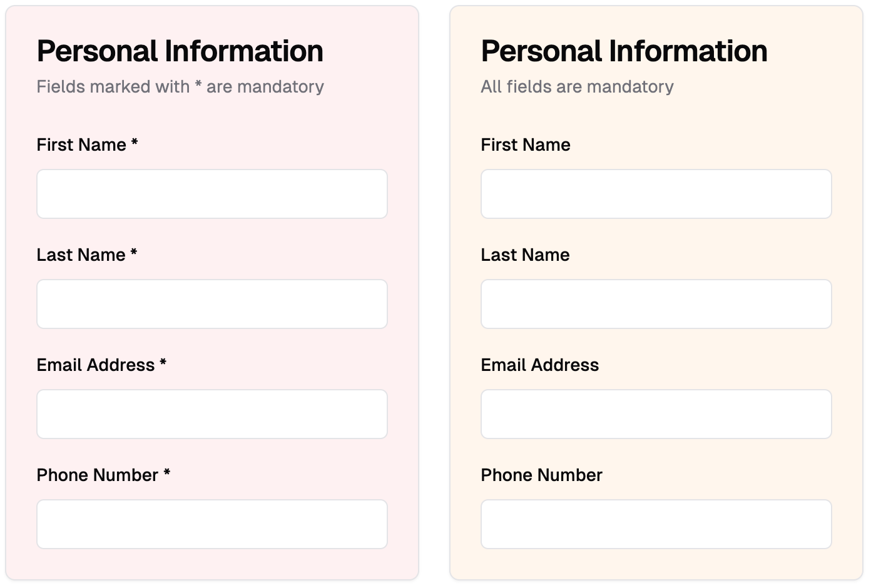Select the "Email Address *" label with asterisk
This screenshot has width=871, height=588.
(101, 365)
